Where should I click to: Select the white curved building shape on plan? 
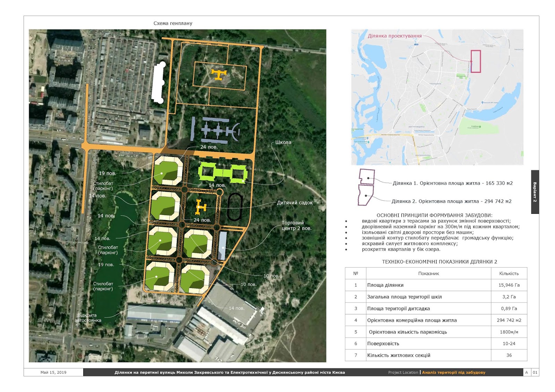click(159, 82)
